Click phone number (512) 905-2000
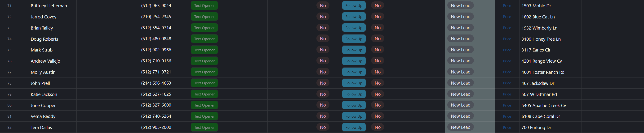644x133 pixels. (156, 127)
